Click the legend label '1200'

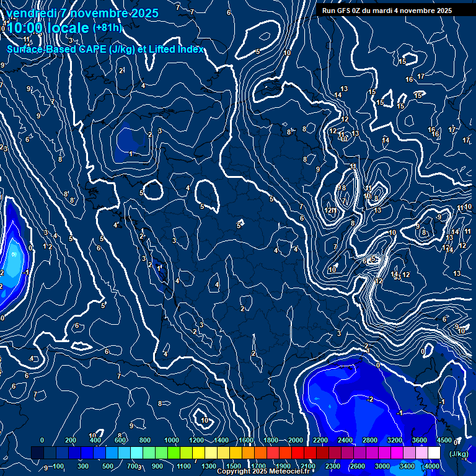[196, 440]
